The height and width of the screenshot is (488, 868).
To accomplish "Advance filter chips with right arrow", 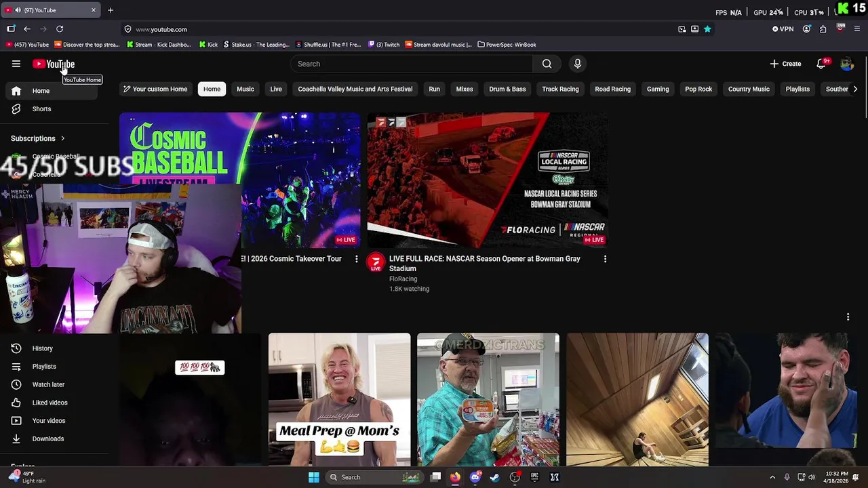I will [x=855, y=89].
